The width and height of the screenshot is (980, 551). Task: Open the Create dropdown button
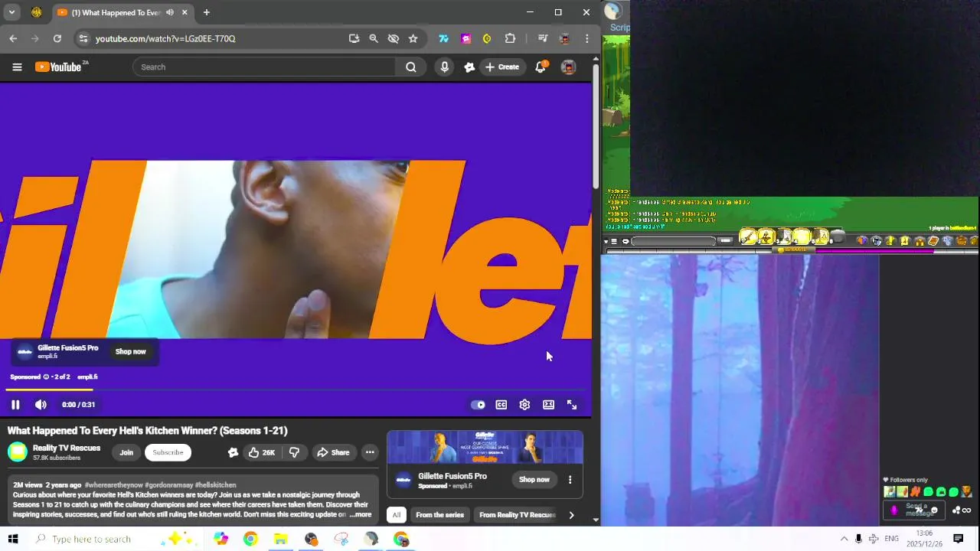pyautogui.click(x=502, y=67)
